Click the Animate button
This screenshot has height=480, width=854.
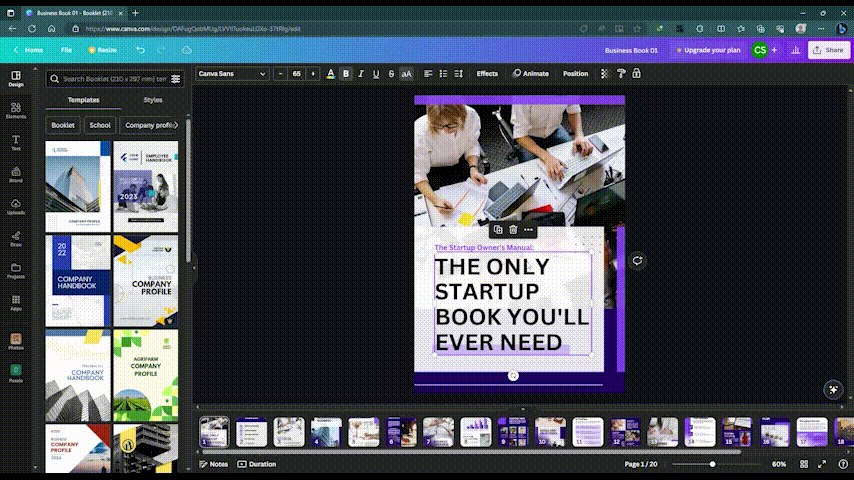[x=531, y=74]
